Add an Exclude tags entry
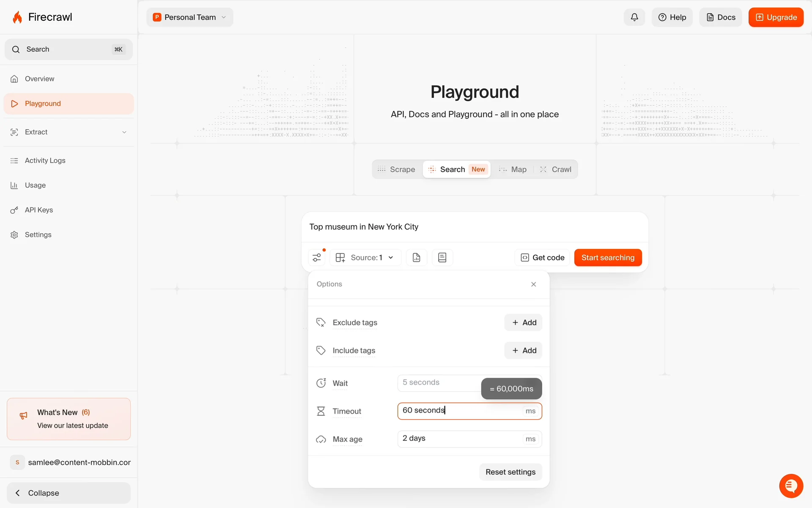The width and height of the screenshot is (812, 508). pos(523,323)
